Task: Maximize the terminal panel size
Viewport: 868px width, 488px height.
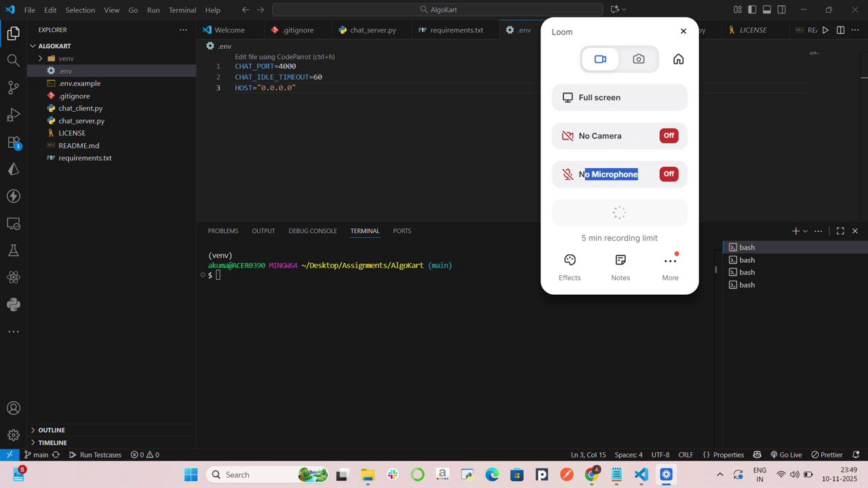Action: point(840,231)
